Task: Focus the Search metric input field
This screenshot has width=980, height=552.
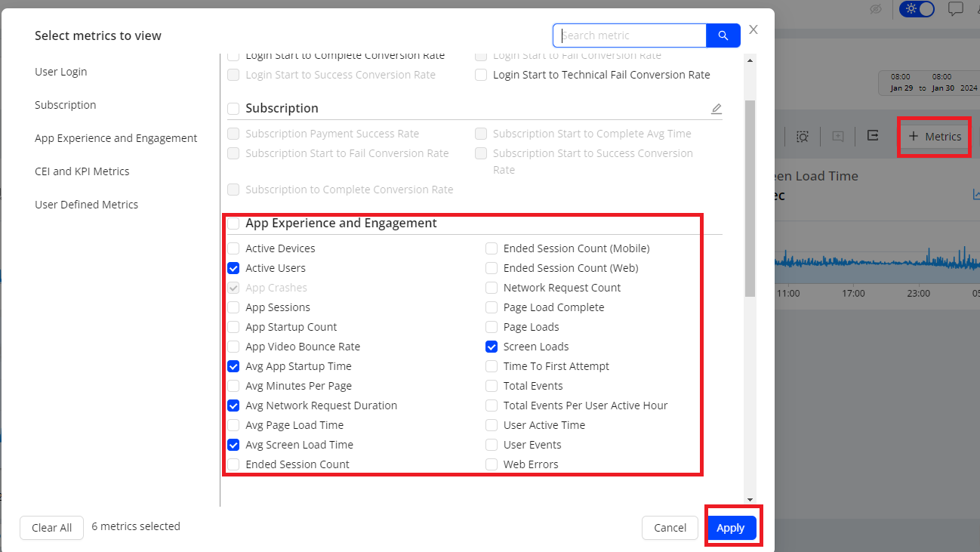Action: click(x=631, y=35)
